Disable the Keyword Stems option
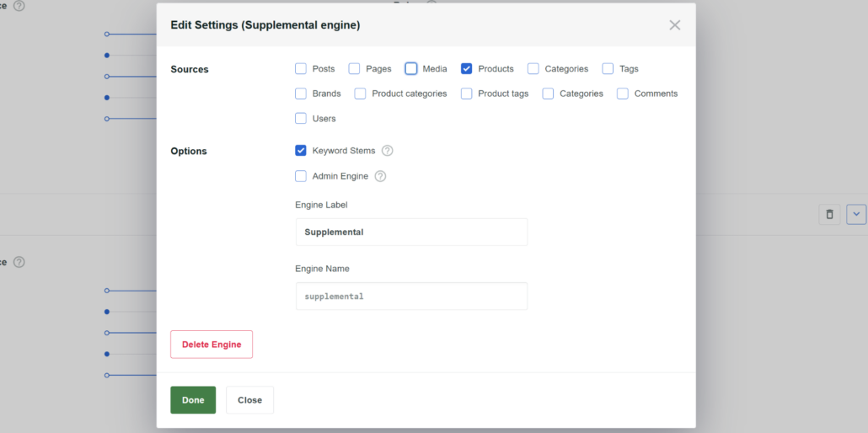This screenshot has height=433, width=868. 301,151
